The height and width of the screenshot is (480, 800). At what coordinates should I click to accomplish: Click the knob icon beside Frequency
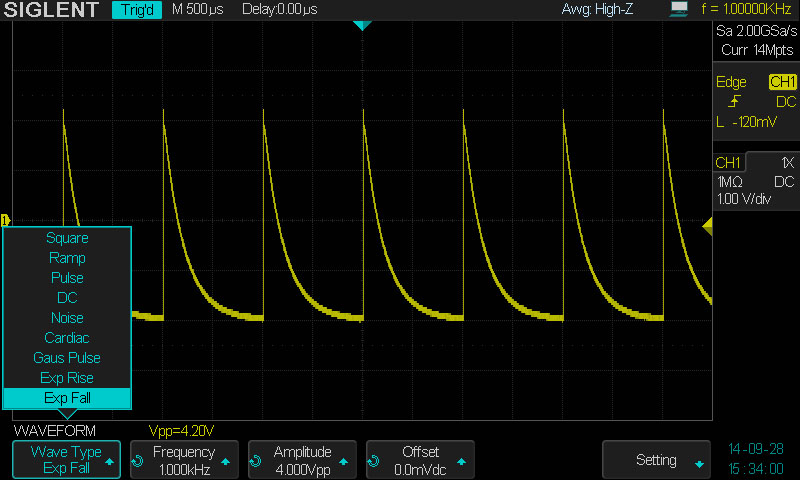137,461
